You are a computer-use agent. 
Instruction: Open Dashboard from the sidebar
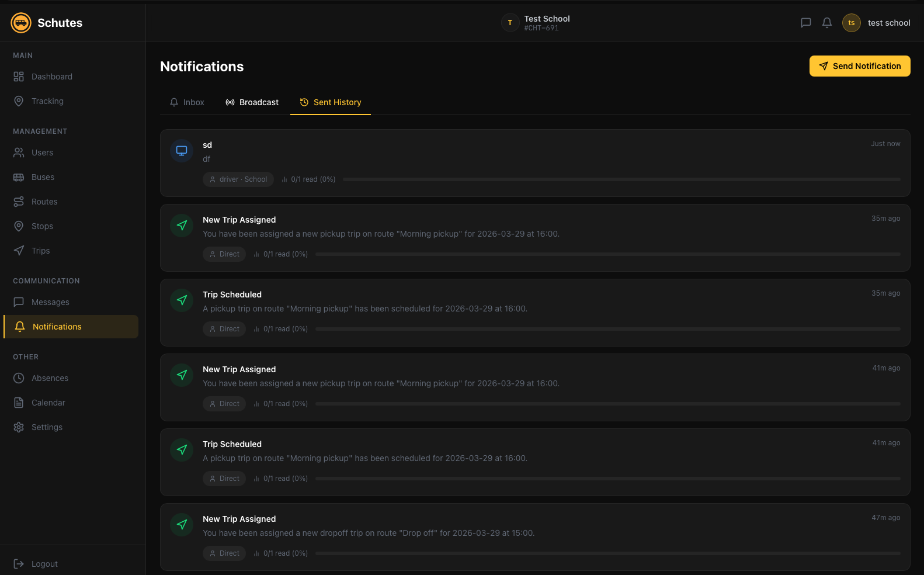tap(71, 77)
